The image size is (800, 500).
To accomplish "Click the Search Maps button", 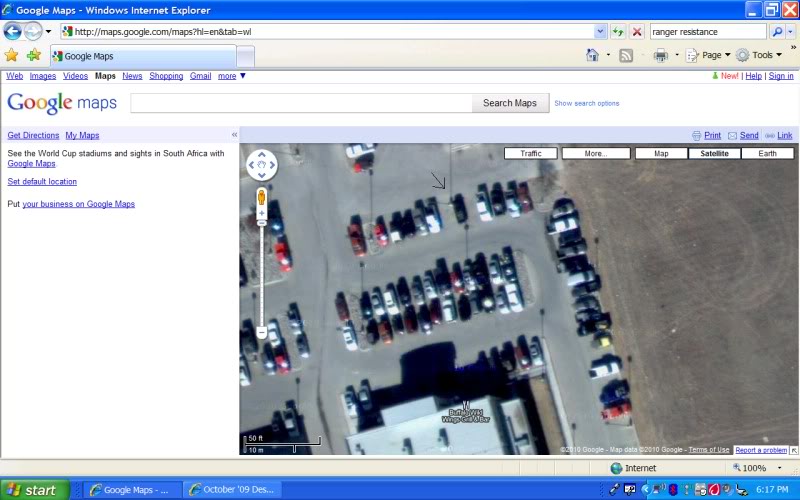I will 510,103.
